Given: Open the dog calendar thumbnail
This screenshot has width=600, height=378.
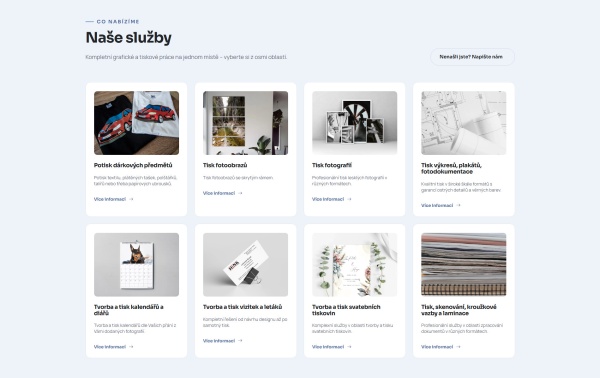Looking at the screenshot, I should point(136,264).
